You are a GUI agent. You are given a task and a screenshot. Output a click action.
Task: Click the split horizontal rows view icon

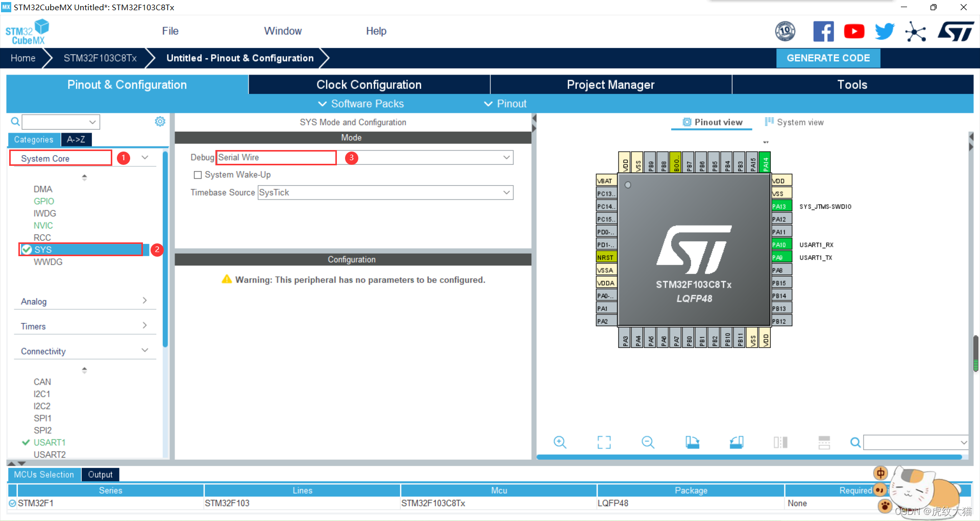point(824,442)
